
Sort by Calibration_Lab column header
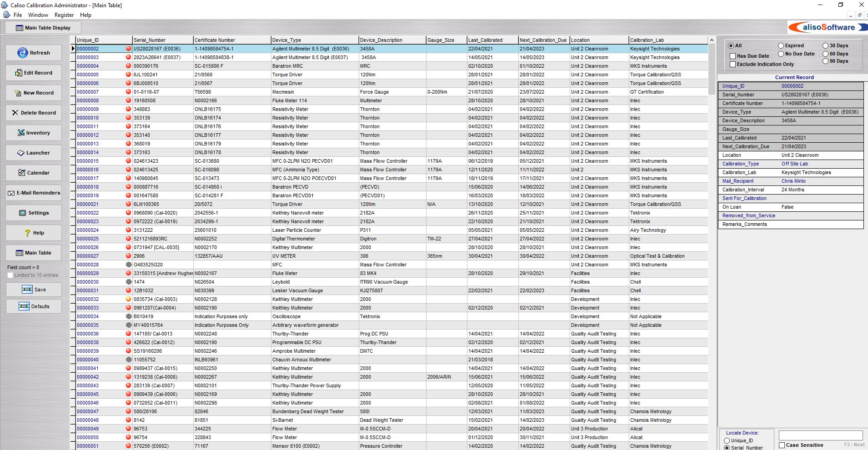[x=668, y=40]
